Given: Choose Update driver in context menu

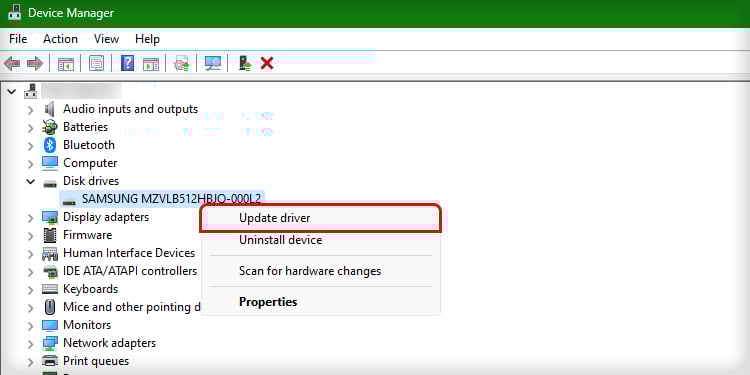Looking at the screenshot, I should tap(320, 218).
